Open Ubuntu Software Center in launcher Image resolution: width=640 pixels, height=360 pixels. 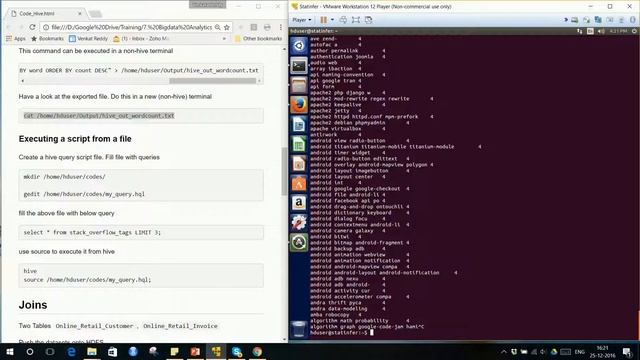299,183
